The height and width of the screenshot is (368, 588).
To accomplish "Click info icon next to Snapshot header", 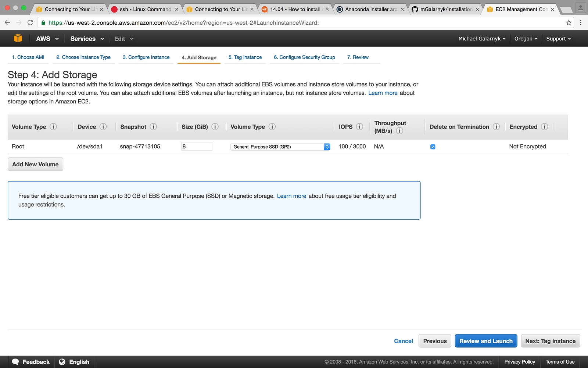I will coord(153,127).
